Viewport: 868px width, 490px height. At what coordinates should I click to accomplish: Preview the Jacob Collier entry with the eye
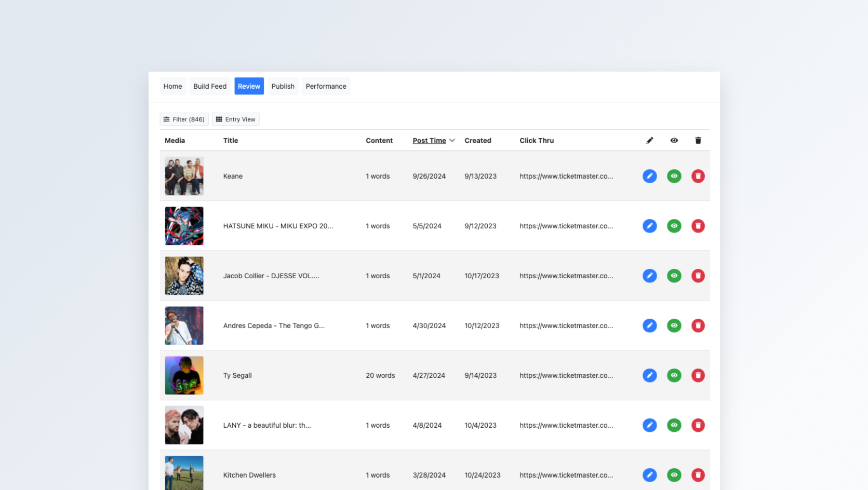[x=674, y=276]
